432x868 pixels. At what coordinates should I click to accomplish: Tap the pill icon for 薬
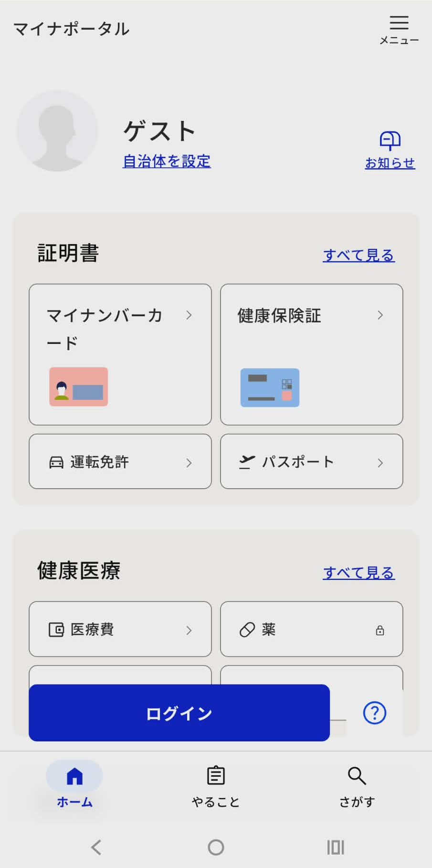247,630
